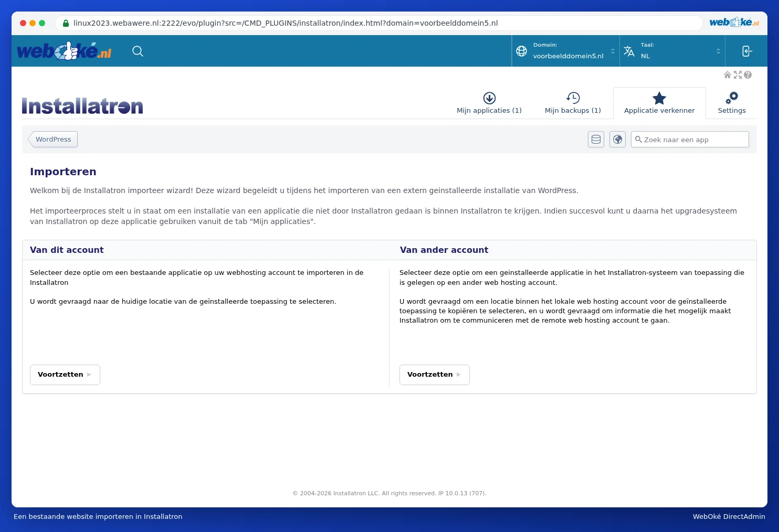The height and width of the screenshot is (532, 779).
Task: Click the logout icon in header
Action: click(x=747, y=51)
